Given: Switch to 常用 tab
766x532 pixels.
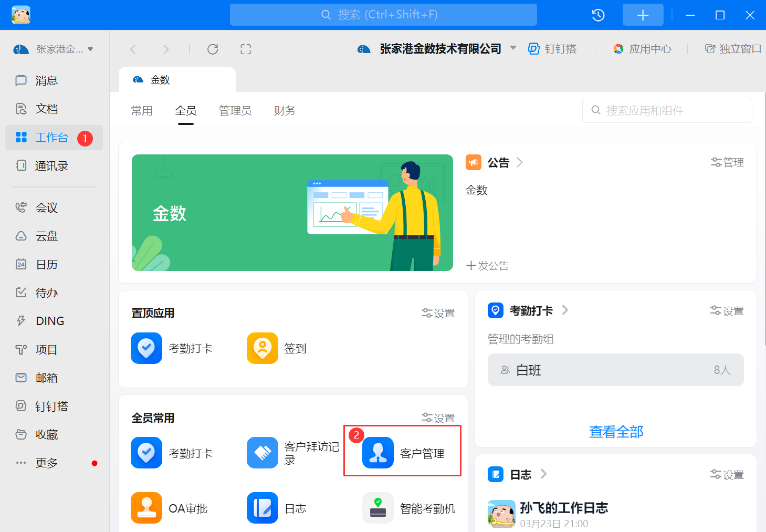Looking at the screenshot, I should click(x=142, y=111).
